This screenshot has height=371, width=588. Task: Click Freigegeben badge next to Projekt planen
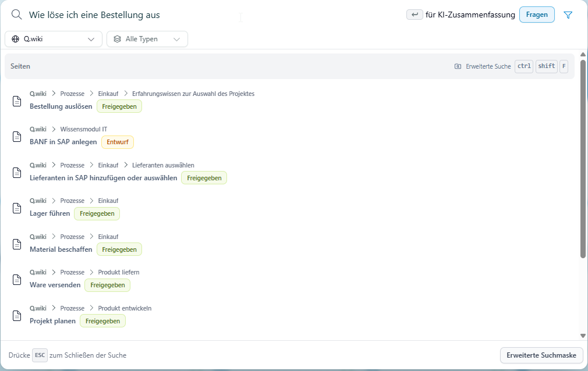coord(102,321)
